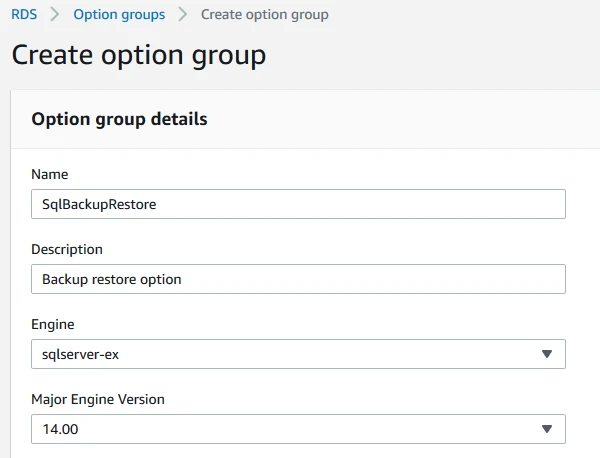Click the Engine field label
This screenshot has width=600, height=458.
[53, 324]
